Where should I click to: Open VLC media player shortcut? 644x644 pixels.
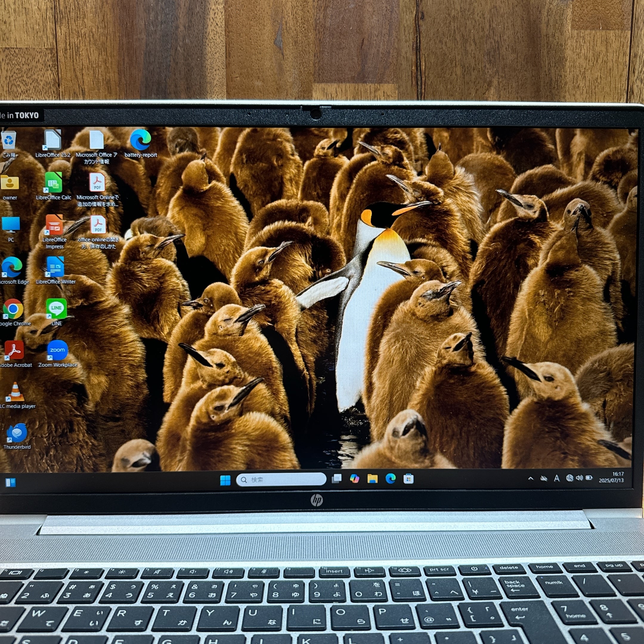[x=16, y=392]
